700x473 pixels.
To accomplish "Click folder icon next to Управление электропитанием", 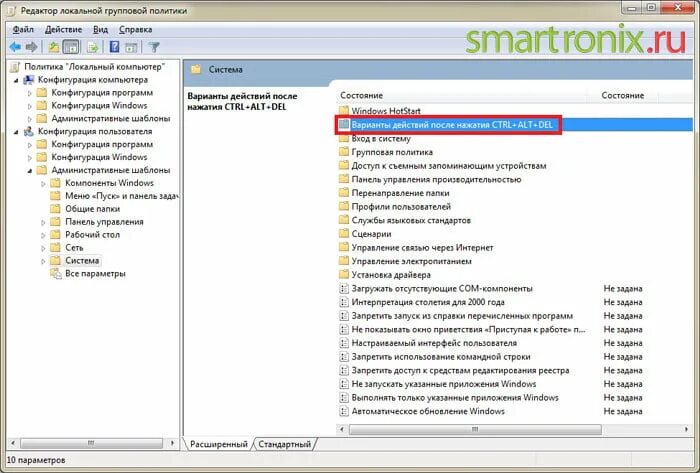I will pos(344,261).
